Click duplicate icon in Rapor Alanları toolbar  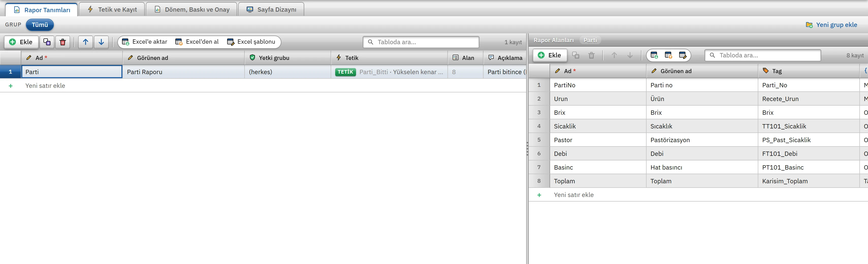(x=576, y=55)
